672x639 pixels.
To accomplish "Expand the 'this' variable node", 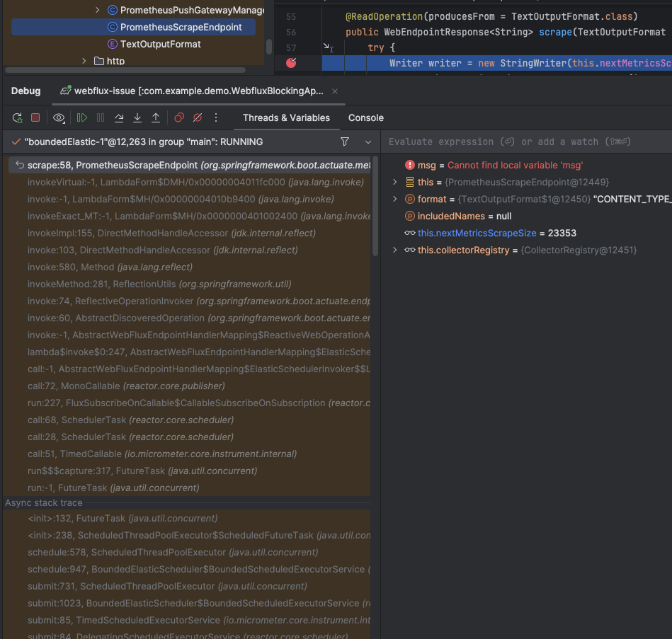I will [394, 182].
